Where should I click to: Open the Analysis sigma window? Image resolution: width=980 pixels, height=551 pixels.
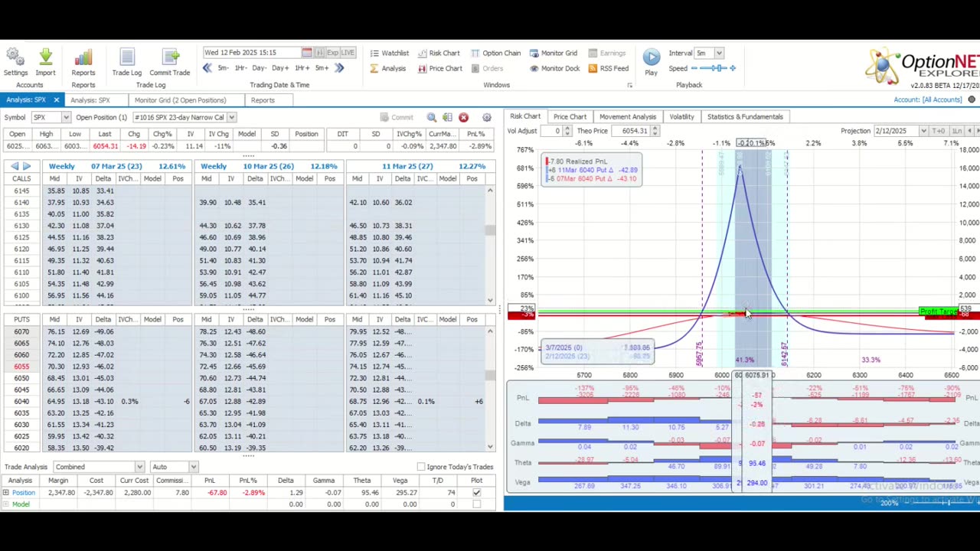pyautogui.click(x=388, y=68)
